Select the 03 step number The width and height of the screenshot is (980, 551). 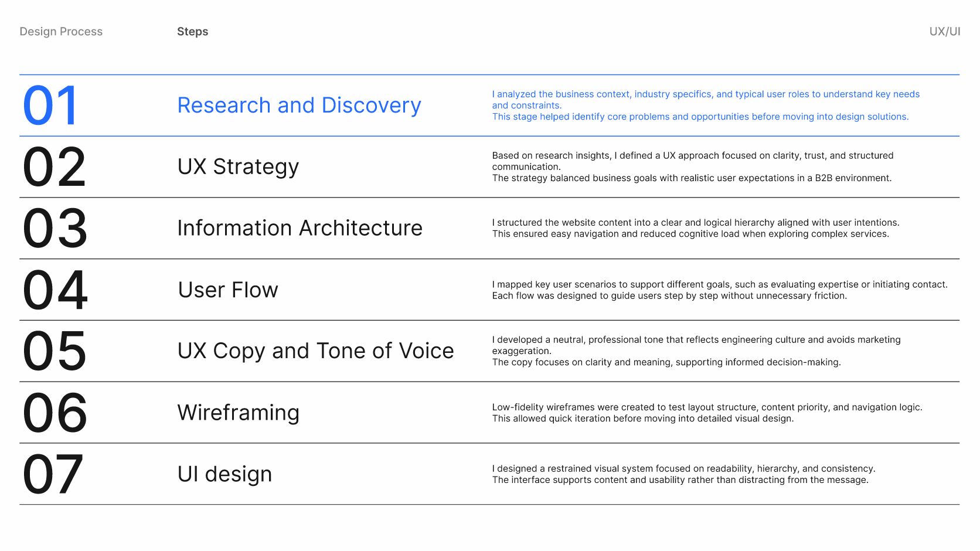point(55,229)
